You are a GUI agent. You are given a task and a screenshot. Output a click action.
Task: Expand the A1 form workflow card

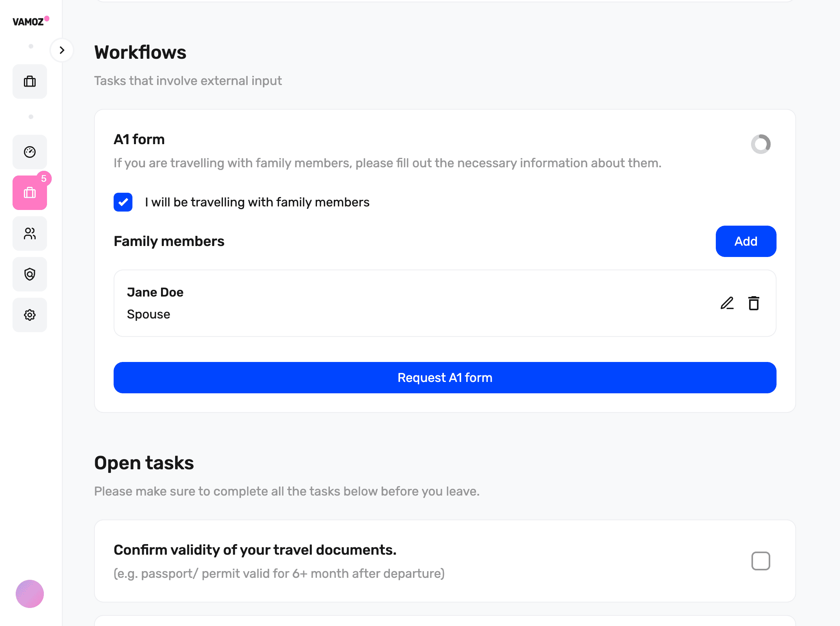(139, 139)
